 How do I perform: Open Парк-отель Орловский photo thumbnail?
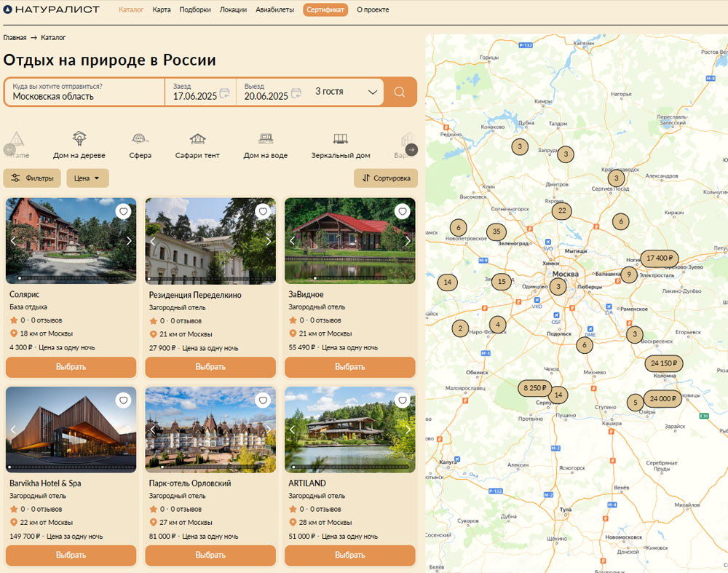click(x=210, y=430)
